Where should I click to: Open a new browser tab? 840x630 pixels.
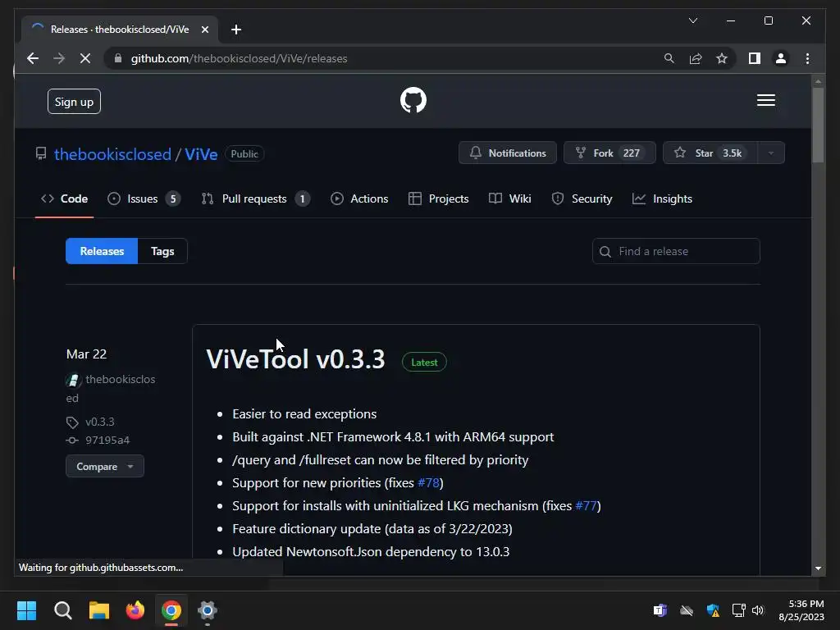click(x=235, y=30)
